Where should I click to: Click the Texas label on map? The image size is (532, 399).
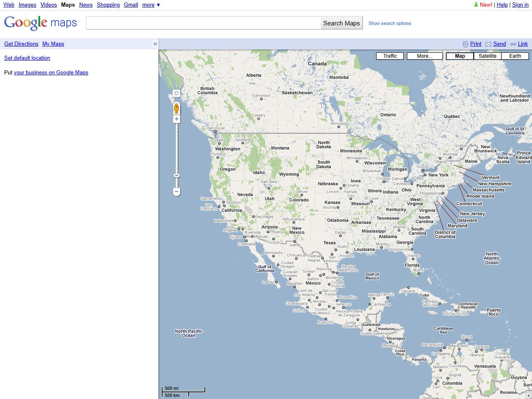tap(329, 243)
